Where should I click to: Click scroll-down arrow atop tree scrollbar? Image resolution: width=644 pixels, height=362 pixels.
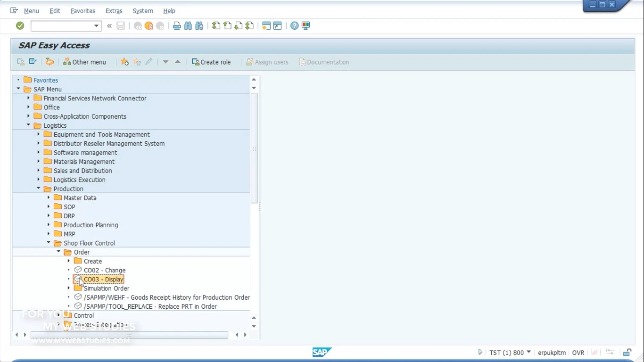[x=254, y=88]
